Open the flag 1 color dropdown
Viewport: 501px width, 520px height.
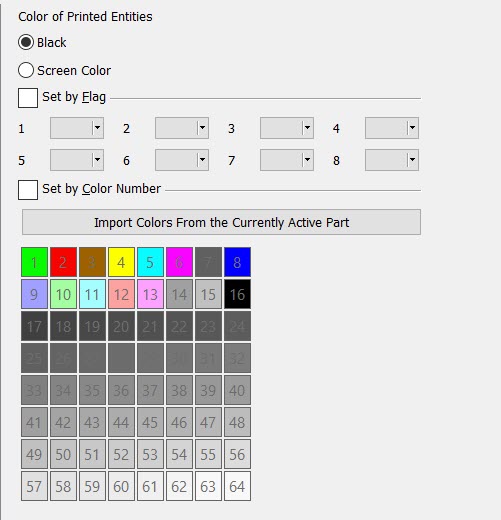point(77,128)
